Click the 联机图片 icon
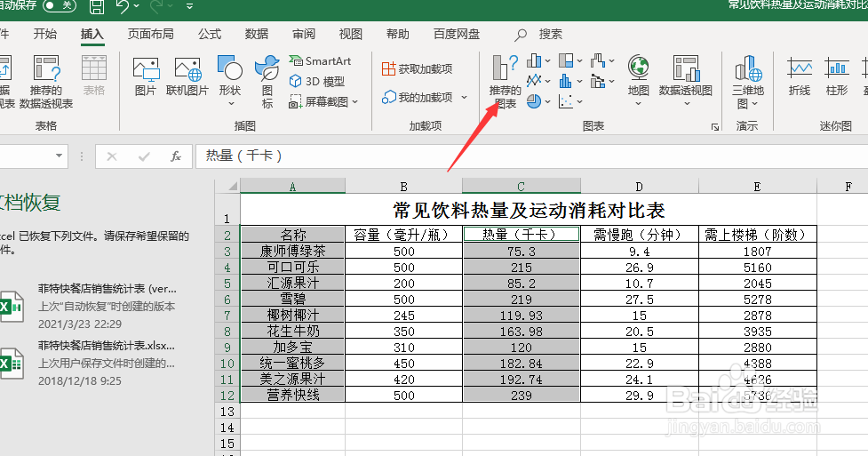 pos(187,76)
